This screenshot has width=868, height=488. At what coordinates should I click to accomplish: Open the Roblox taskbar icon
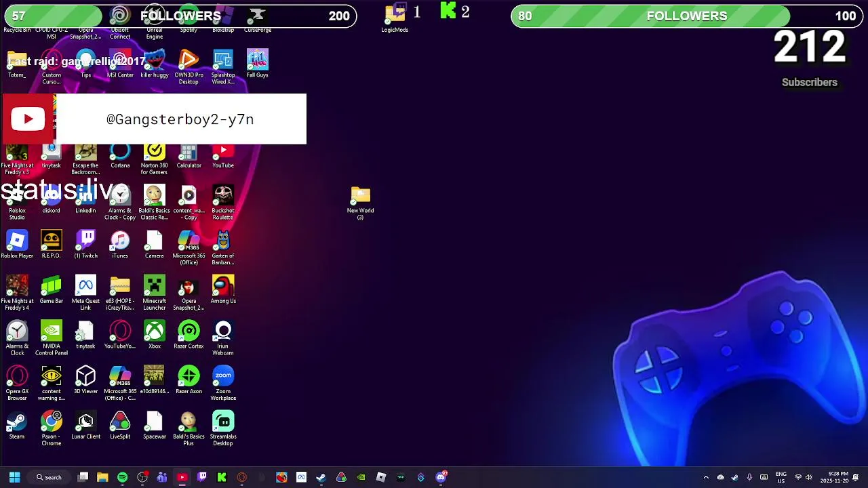[x=381, y=477]
